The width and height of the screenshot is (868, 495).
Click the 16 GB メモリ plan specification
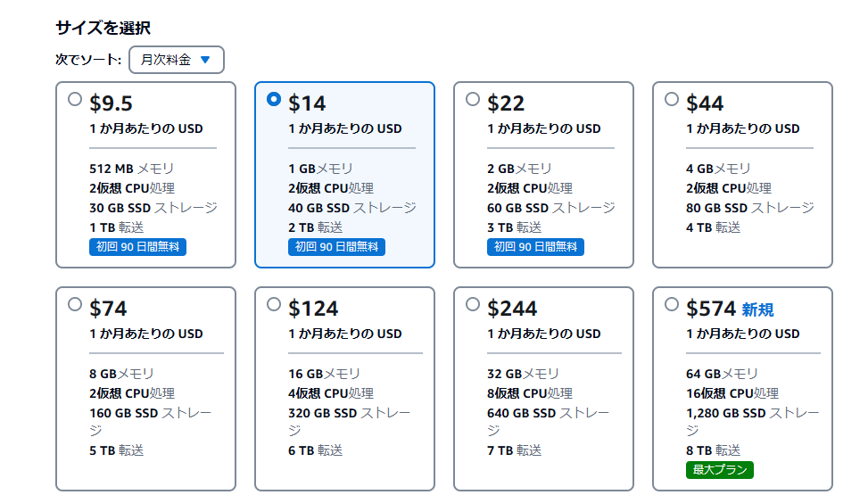pos(324,374)
